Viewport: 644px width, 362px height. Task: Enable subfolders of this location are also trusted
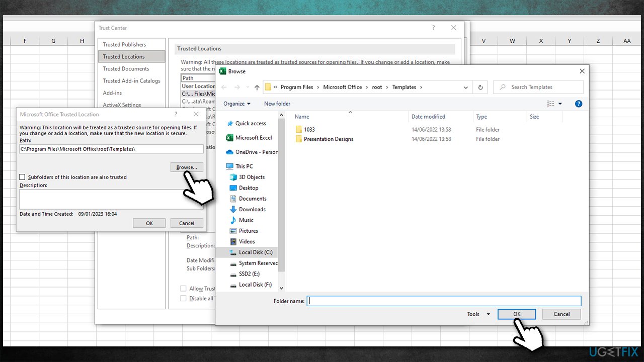click(x=22, y=177)
